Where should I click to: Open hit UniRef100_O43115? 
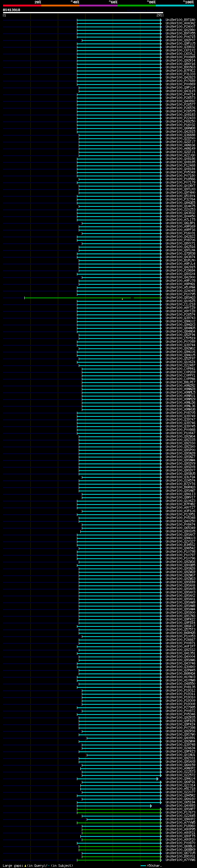point(180,91)
